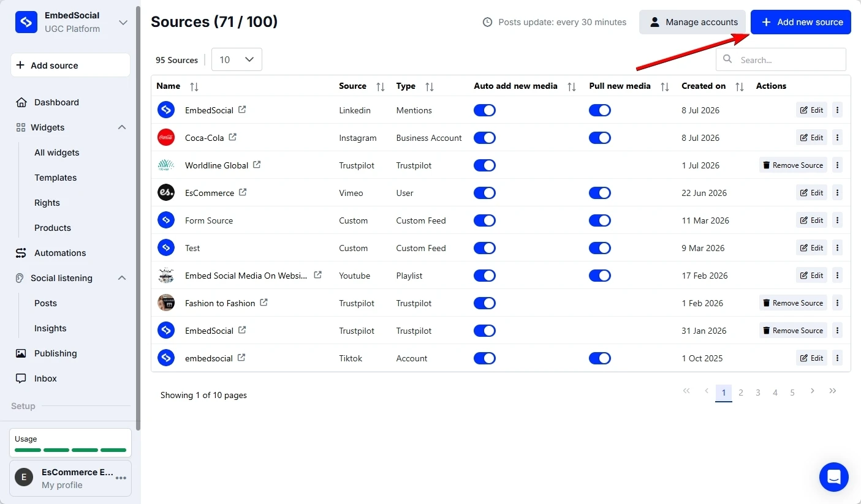Click the profile three-dot menu icon
This screenshot has height=504, width=861.
[x=121, y=478]
